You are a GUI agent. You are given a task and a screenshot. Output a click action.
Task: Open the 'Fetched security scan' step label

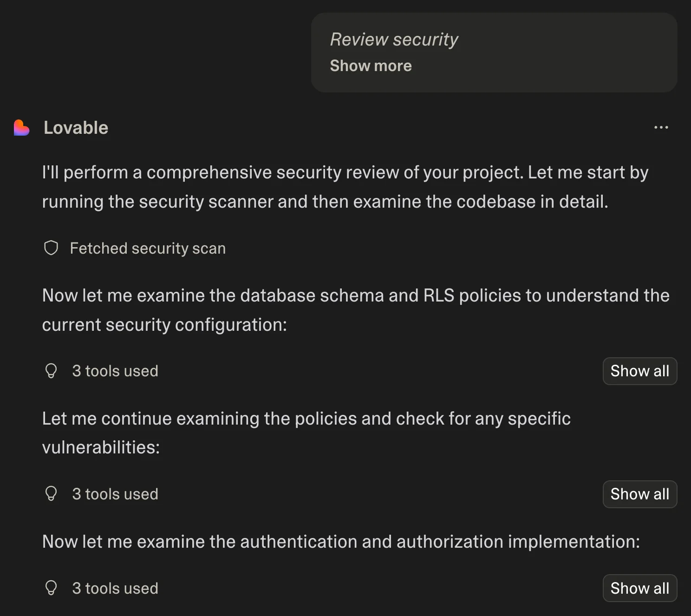coord(148,249)
